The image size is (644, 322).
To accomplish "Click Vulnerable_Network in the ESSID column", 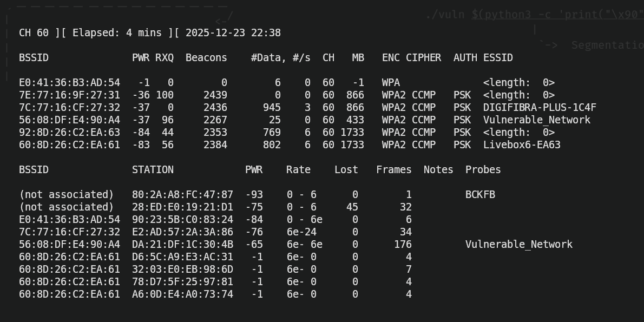I will [536, 120].
